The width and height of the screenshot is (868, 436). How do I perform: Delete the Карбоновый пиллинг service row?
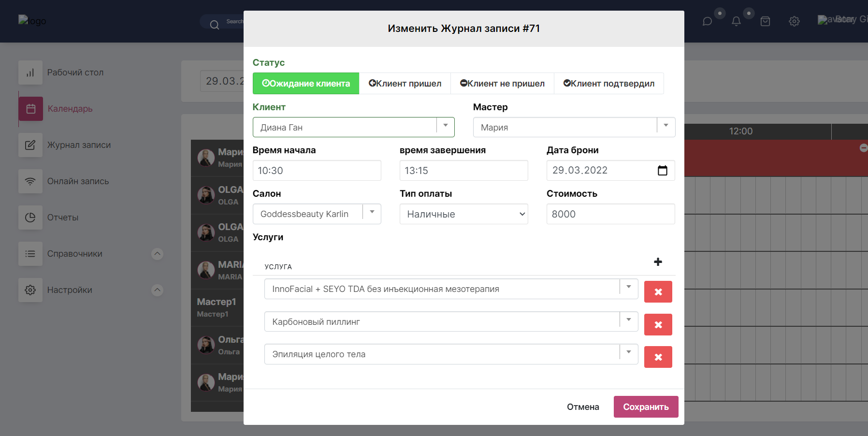coord(658,325)
